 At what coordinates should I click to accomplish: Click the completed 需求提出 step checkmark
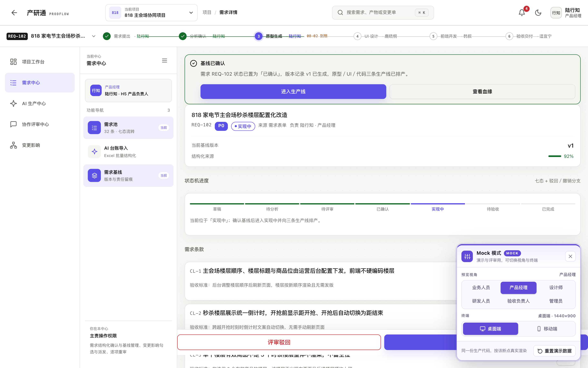click(107, 36)
